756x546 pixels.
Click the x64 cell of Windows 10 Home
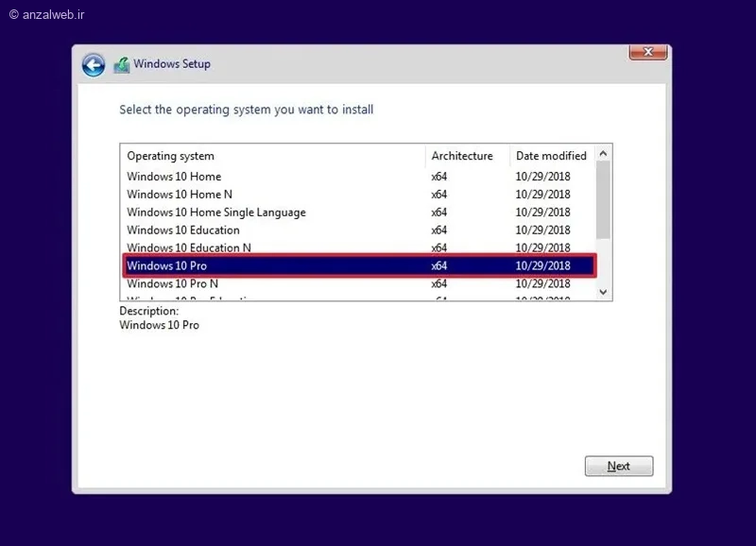click(438, 177)
